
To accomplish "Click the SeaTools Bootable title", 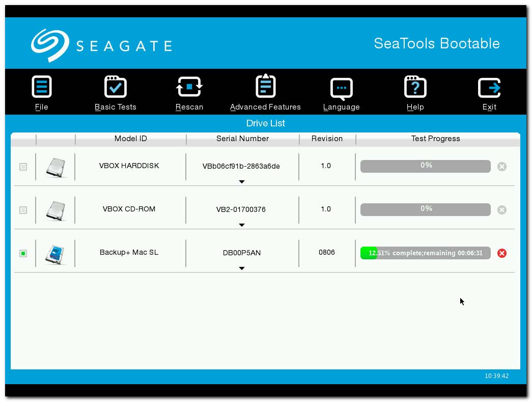I will pos(437,43).
